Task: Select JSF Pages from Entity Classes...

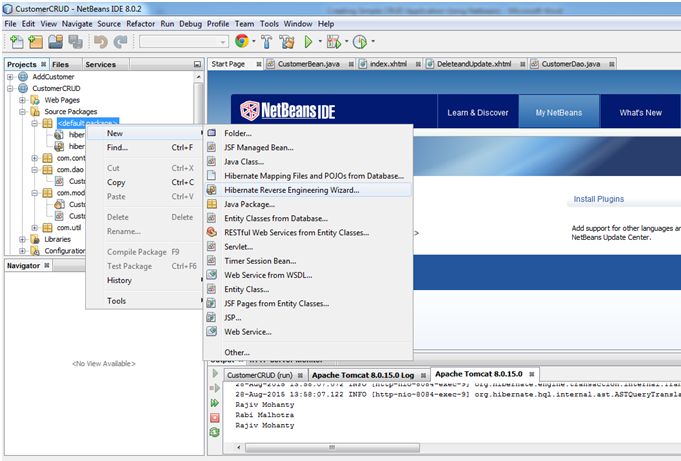Action: tap(308, 304)
